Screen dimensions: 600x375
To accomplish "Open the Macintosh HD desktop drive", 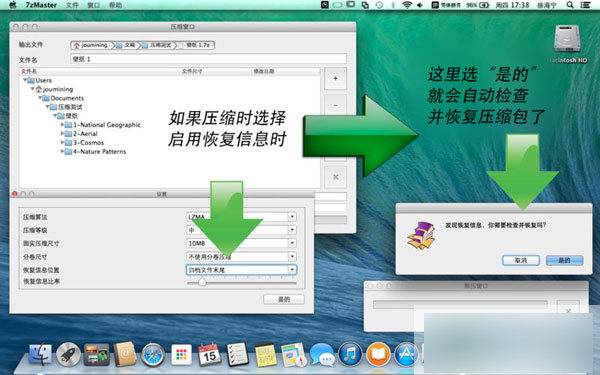I will tap(568, 44).
